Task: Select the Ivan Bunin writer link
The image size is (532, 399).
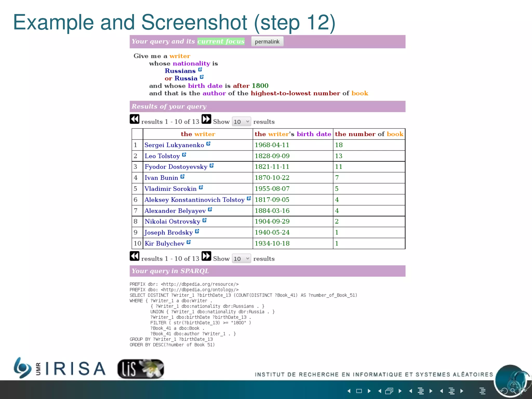Action: coord(161,178)
